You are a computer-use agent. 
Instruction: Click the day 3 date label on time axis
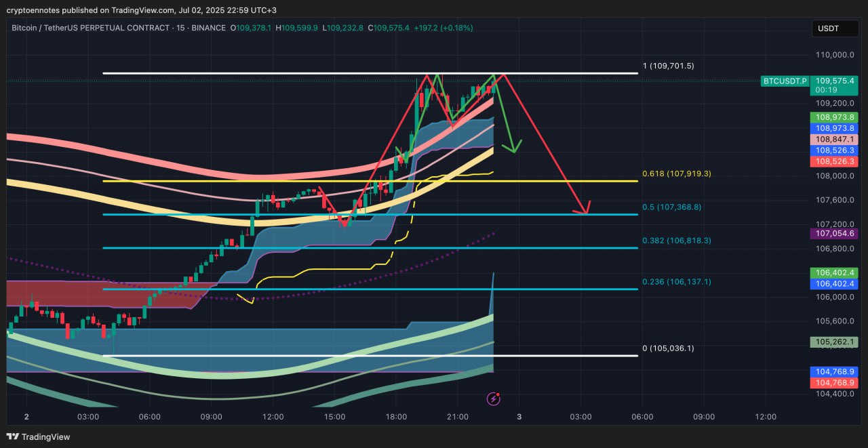pos(519,416)
